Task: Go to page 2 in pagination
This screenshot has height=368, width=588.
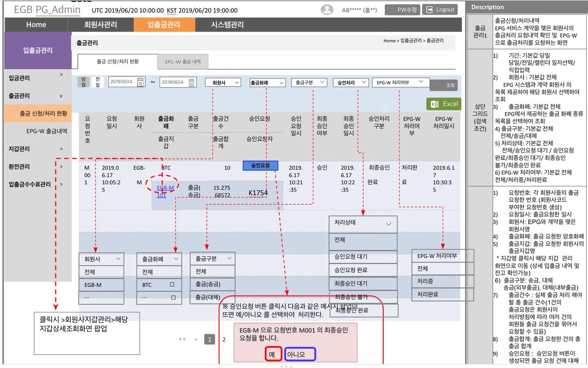Action: pyautogui.click(x=224, y=340)
